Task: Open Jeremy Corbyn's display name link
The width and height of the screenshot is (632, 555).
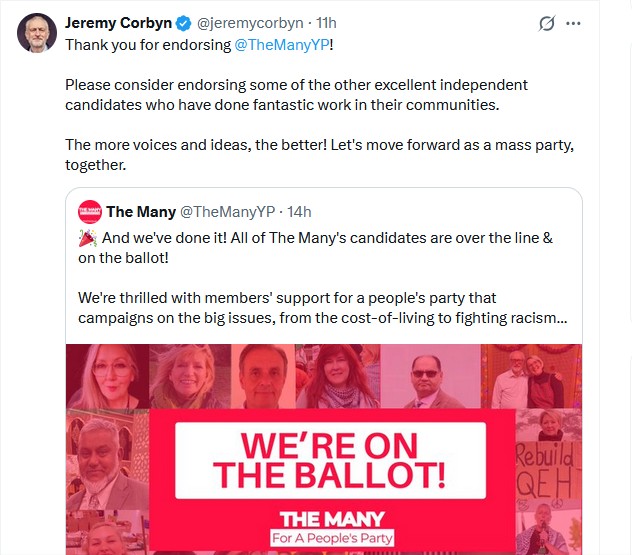Action: (118, 23)
